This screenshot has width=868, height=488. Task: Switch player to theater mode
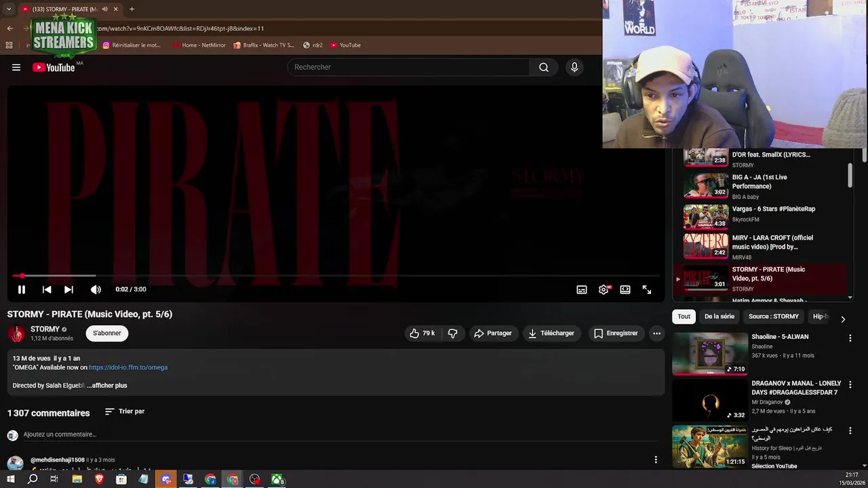[625, 289]
